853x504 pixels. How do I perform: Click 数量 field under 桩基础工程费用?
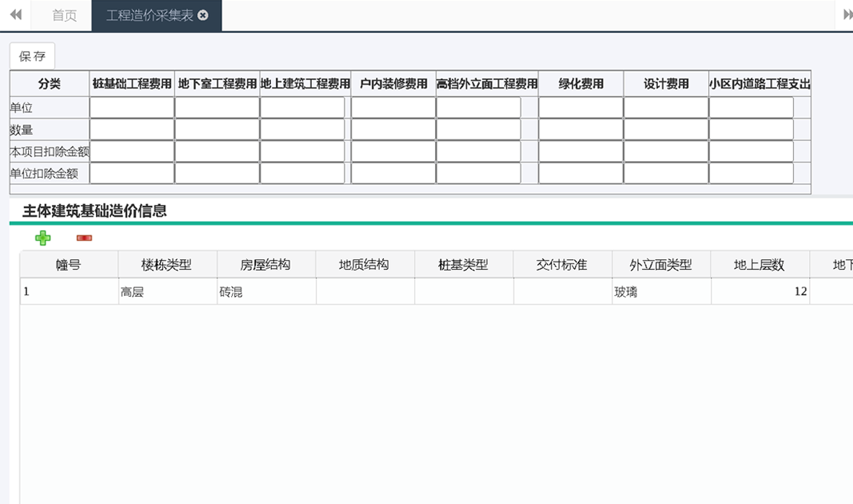click(132, 130)
